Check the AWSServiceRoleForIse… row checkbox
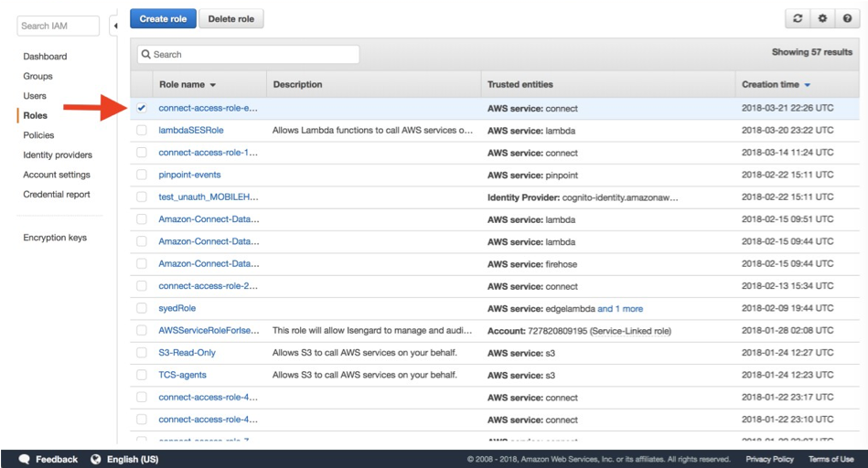 (x=142, y=330)
